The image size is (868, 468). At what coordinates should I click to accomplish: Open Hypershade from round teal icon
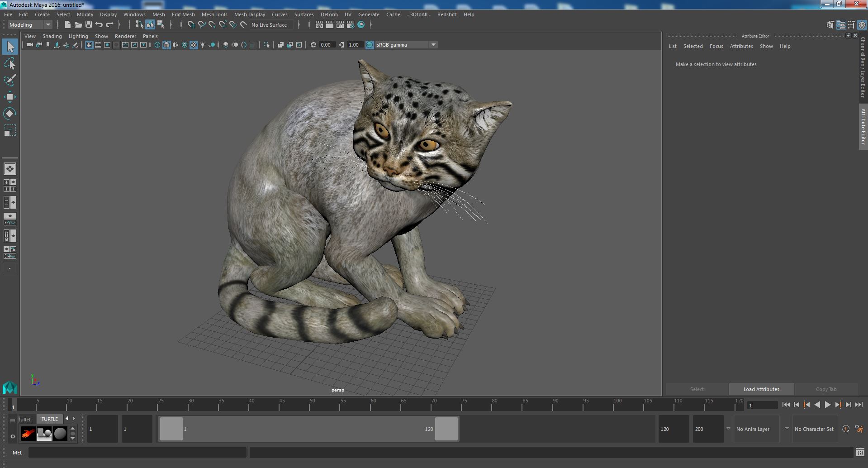tap(361, 25)
